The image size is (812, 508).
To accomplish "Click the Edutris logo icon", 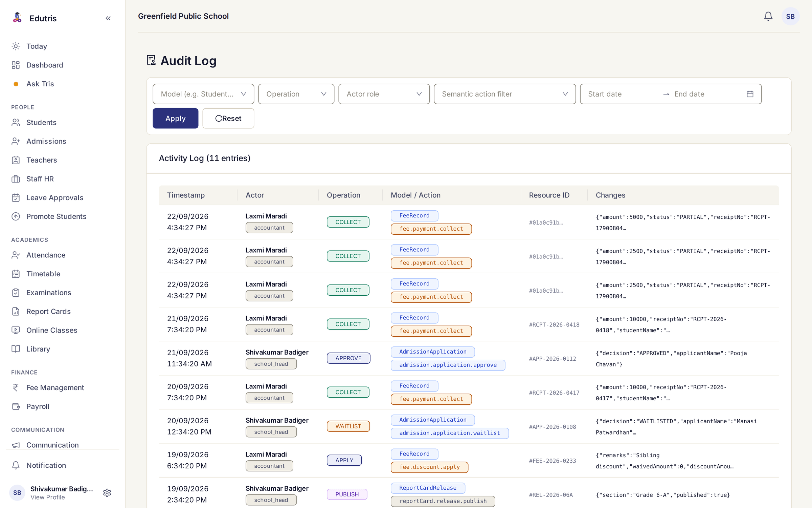I will pyautogui.click(x=17, y=18).
